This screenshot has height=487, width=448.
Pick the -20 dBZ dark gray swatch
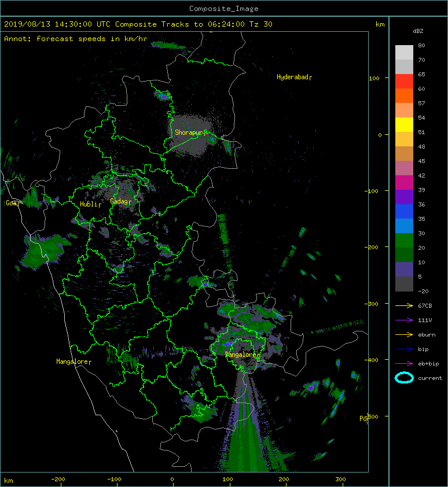tap(404, 283)
